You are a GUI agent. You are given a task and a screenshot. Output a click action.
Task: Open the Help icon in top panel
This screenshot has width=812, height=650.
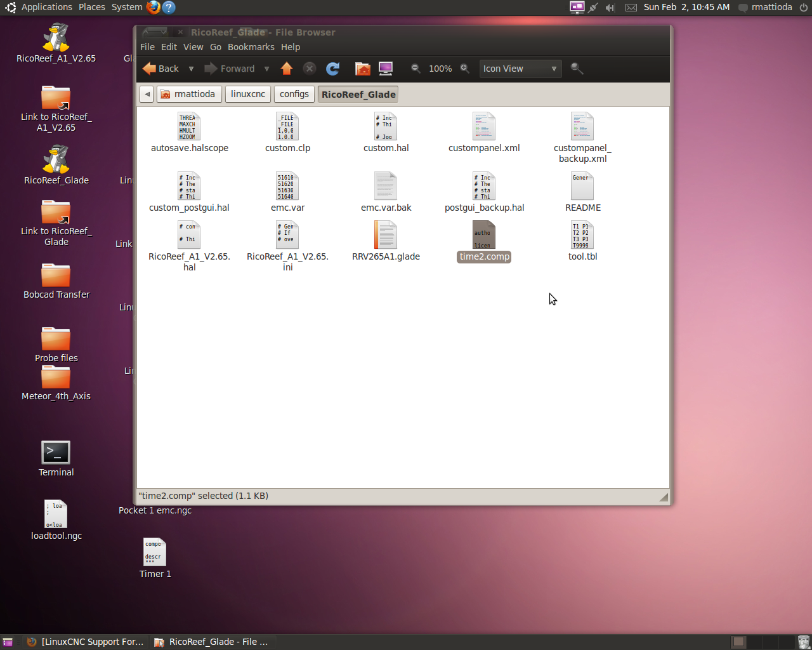coord(169,7)
